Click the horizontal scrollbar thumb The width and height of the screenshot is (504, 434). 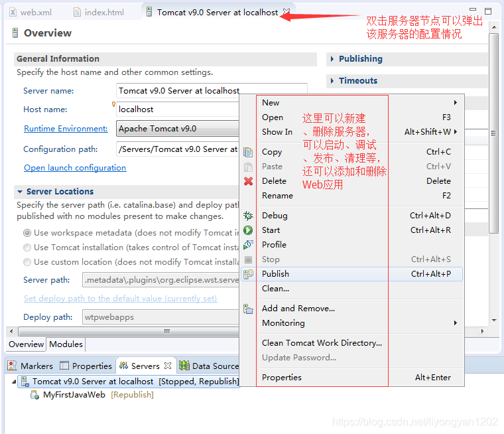[129, 331]
